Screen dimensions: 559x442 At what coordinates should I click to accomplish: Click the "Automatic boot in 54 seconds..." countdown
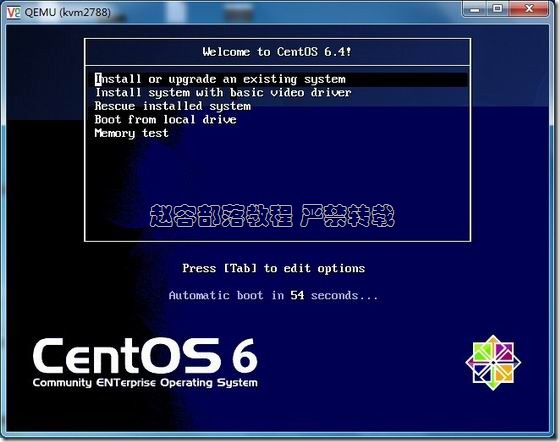[x=273, y=295]
